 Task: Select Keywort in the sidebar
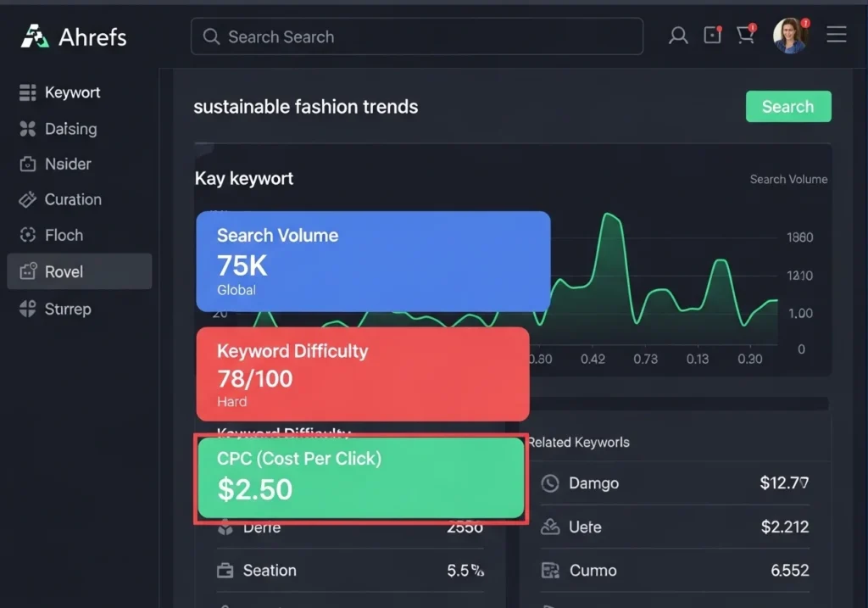(72, 92)
